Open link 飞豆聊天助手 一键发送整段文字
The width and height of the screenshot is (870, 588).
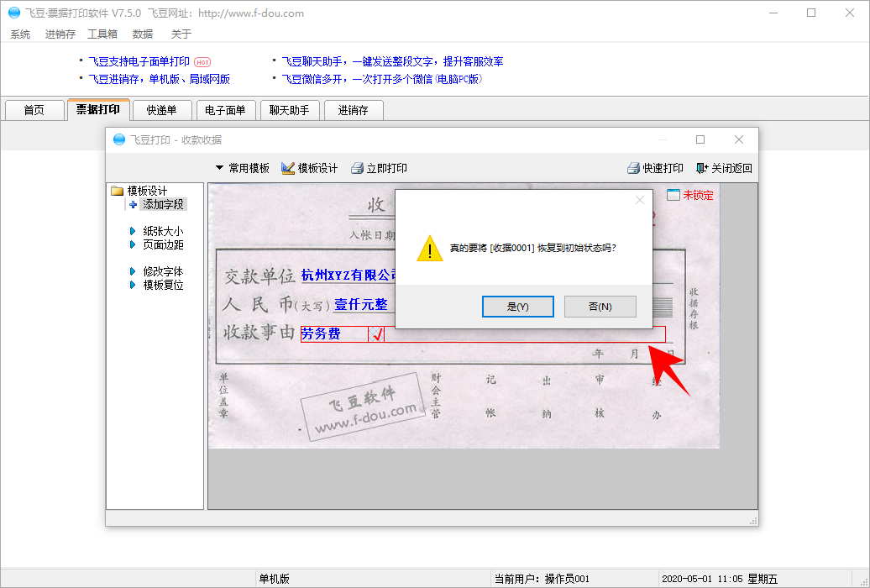[x=393, y=61]
